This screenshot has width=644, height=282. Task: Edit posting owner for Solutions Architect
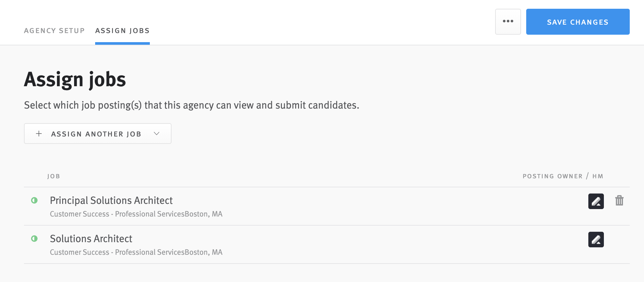[596, 240]
